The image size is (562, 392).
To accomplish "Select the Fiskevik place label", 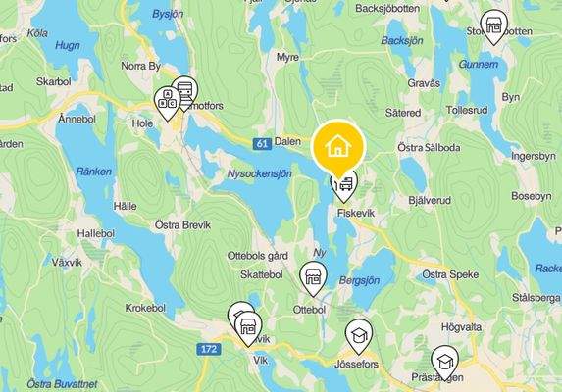I will (356, 213).
